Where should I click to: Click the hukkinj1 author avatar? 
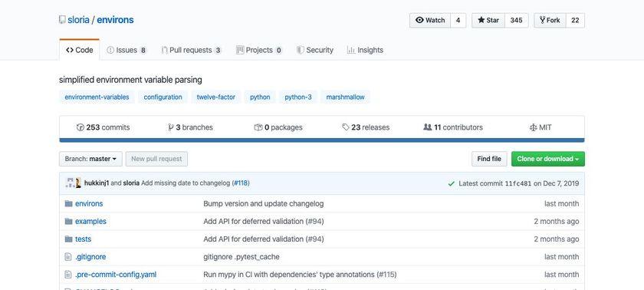[70, 183]
